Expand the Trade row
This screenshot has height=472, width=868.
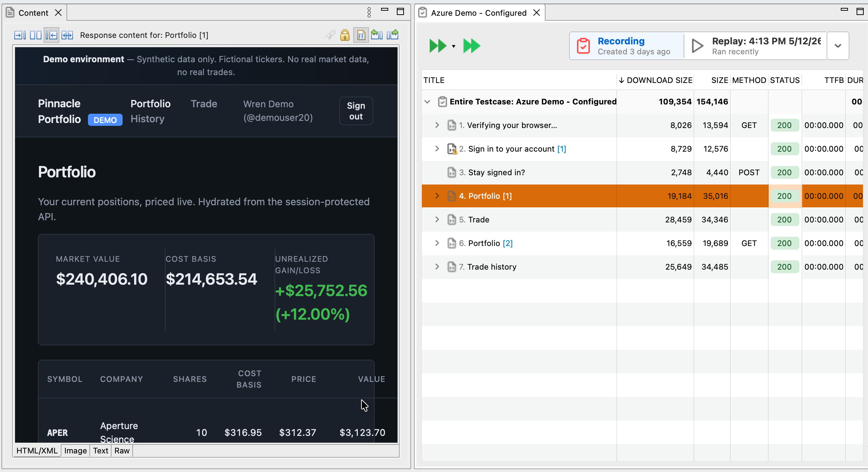(x=437, y=220)
